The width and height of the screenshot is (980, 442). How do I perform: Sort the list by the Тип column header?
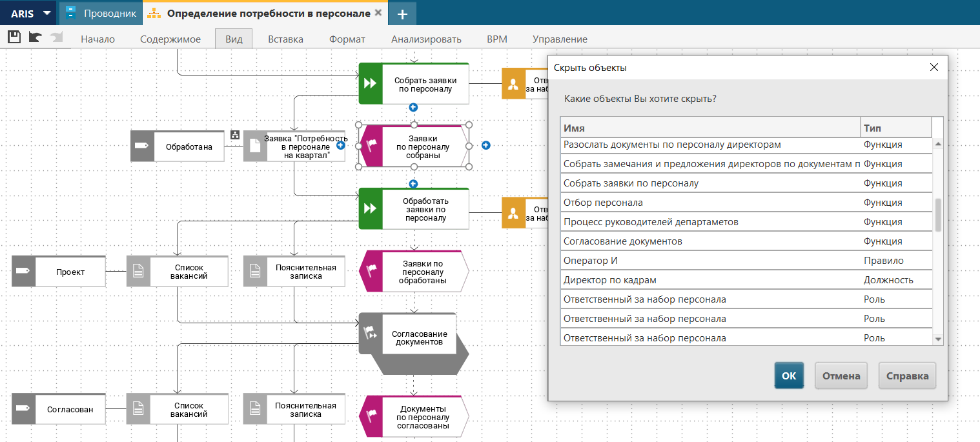[x=896, y=128]
